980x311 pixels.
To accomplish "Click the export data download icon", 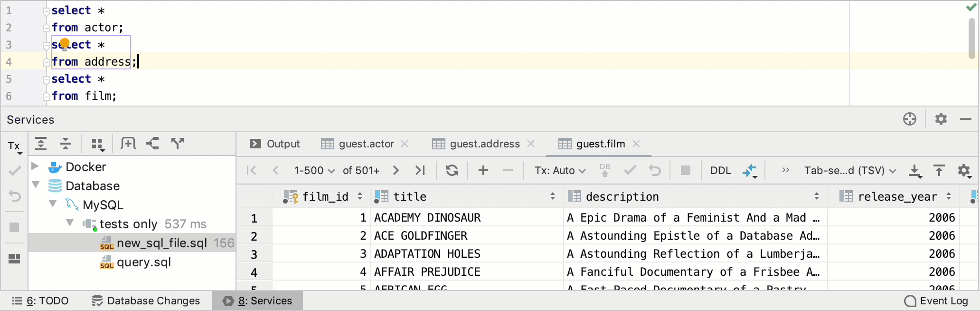I will click(x=915, y=170).
